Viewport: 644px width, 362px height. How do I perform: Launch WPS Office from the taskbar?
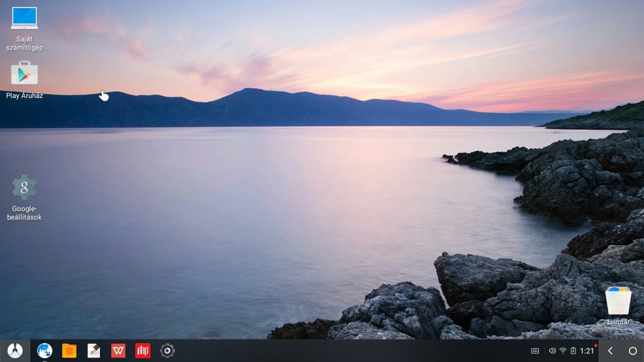coord(118,351)
